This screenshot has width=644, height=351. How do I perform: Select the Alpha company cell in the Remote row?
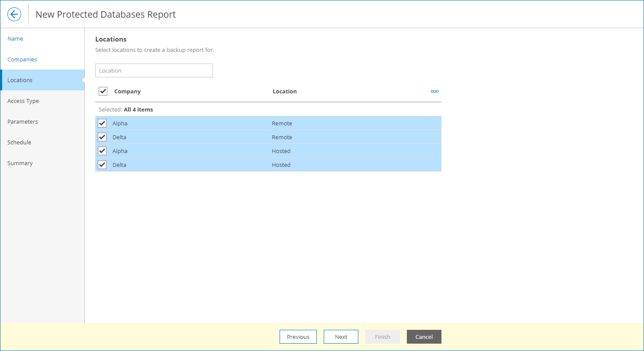click(x=120, y=123)
